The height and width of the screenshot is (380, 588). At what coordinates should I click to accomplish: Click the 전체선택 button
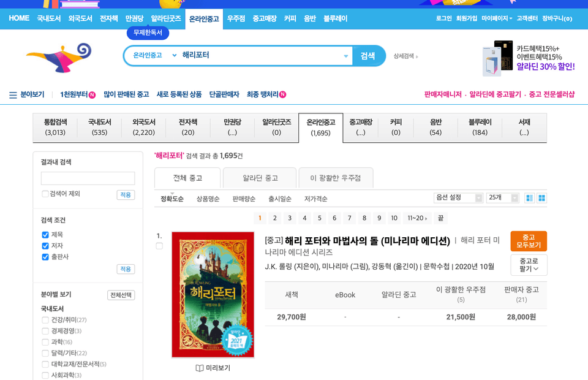121,295
